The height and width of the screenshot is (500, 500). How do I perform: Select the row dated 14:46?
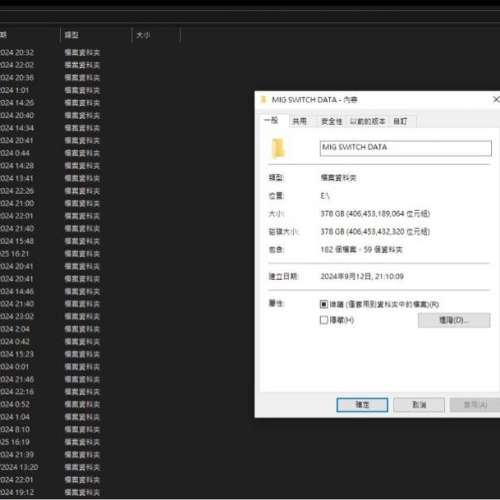tap(50, 291)
